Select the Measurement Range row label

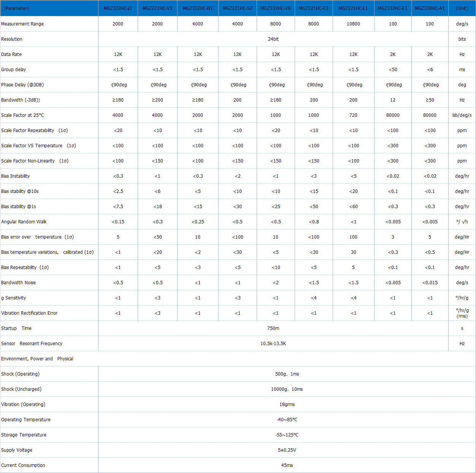(x=22, y=24)
